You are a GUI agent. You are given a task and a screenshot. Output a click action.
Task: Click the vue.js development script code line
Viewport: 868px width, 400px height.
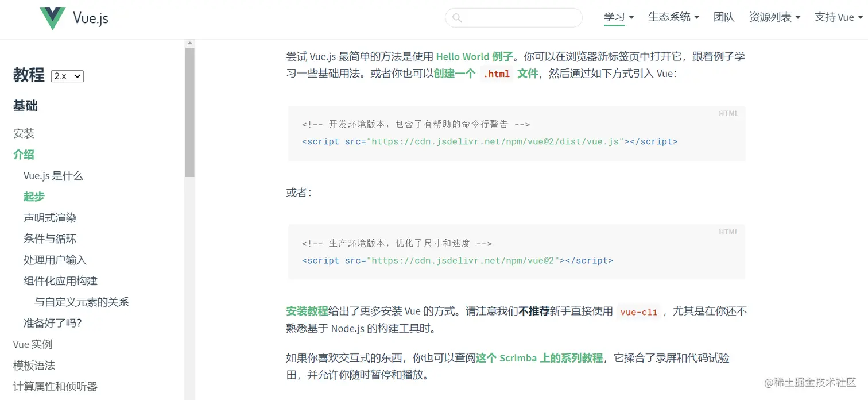(490, 141)
